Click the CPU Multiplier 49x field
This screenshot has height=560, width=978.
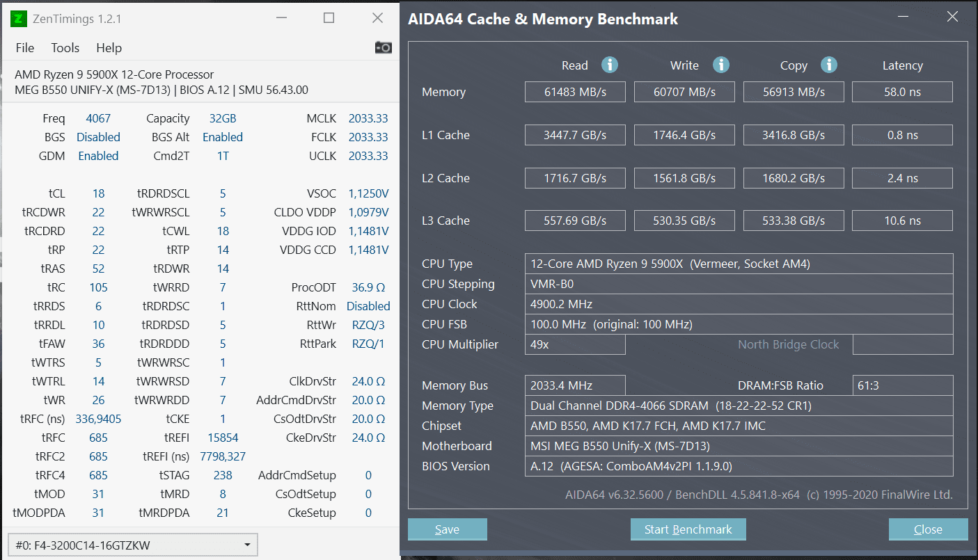pos(575,344)
